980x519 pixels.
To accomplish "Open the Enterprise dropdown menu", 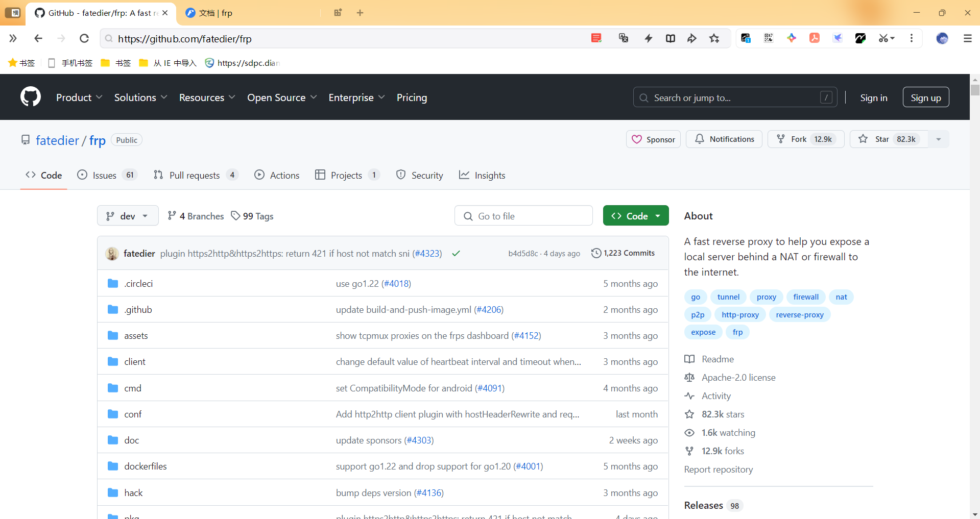I will click(x=356, y=97).
